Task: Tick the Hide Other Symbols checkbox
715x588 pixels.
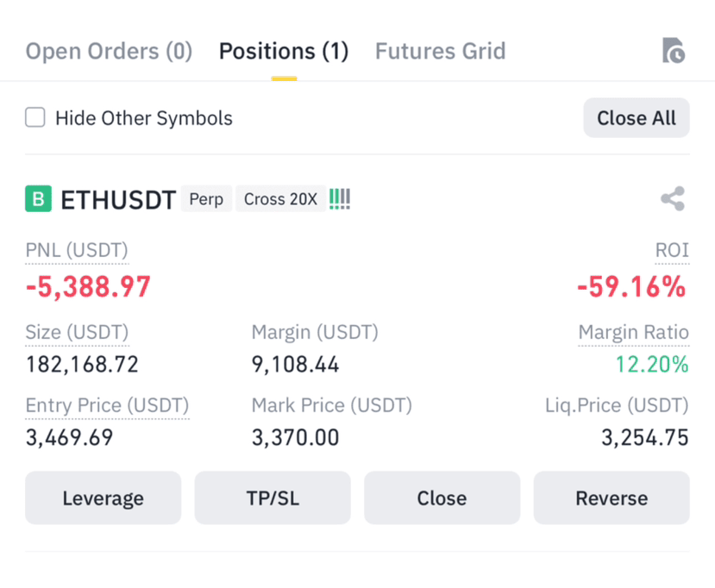Action: (x=35, y=117)
